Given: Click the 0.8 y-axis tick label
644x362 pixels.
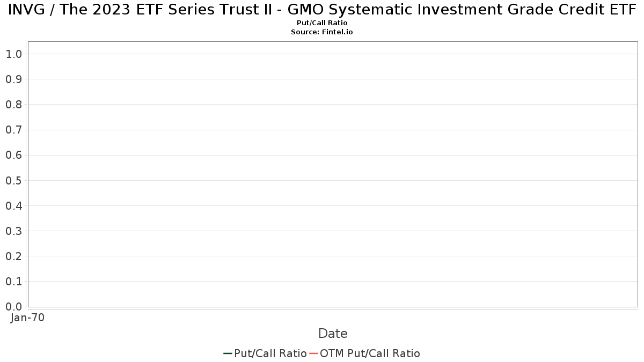Looking at the screenshot, I should pyautogui.click(x=13, y=105).
